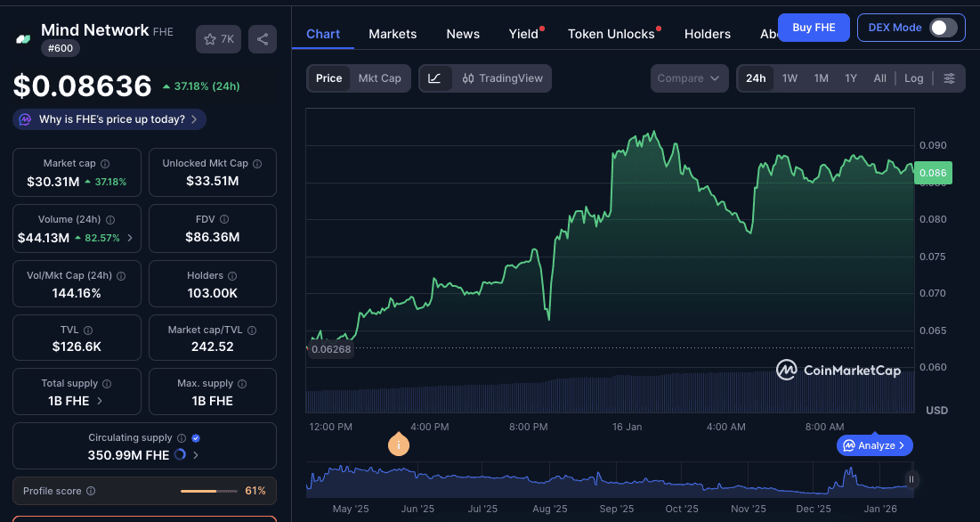Switch the chart to Mkt Cap view
This screenshot has width=980, height=522.
click(x=379, y=78)
